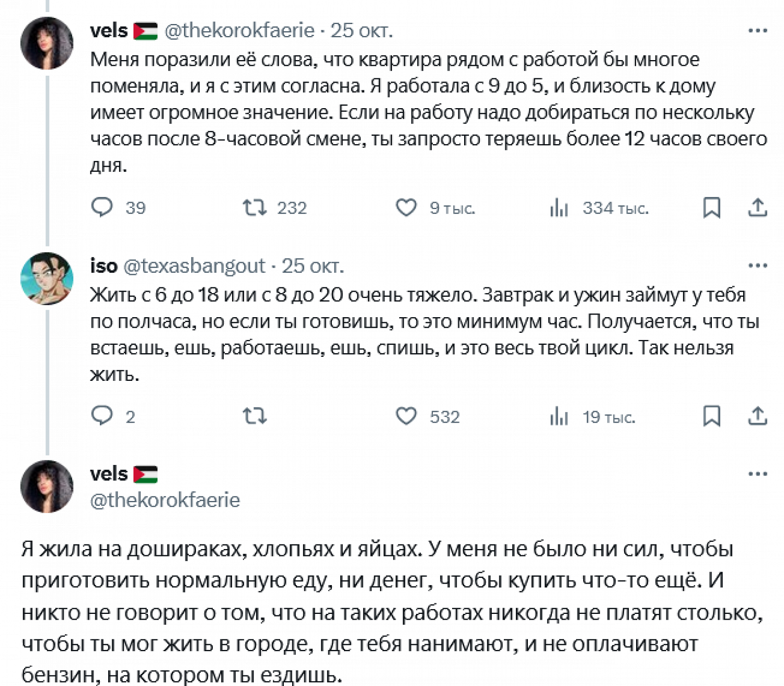Like vels' tweet with 9 тыс. likes

406,207
